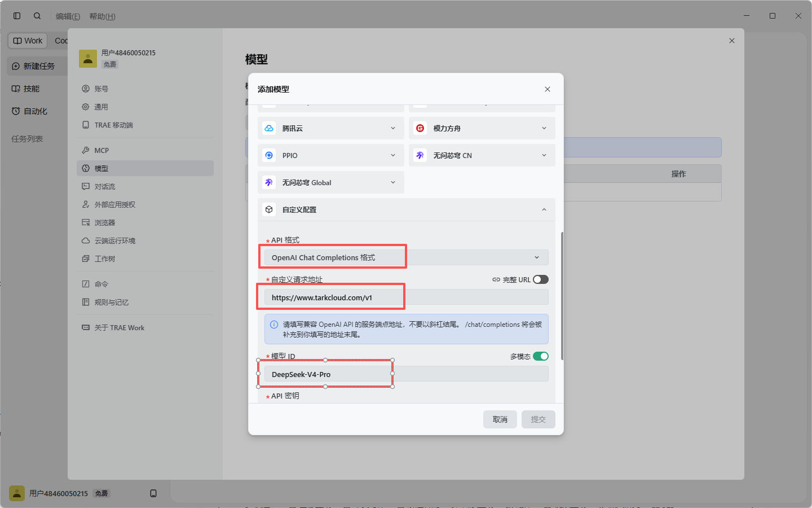Click 取消 to cancel adding model
This screenshot has height=508, width=812.
point(500,419)
